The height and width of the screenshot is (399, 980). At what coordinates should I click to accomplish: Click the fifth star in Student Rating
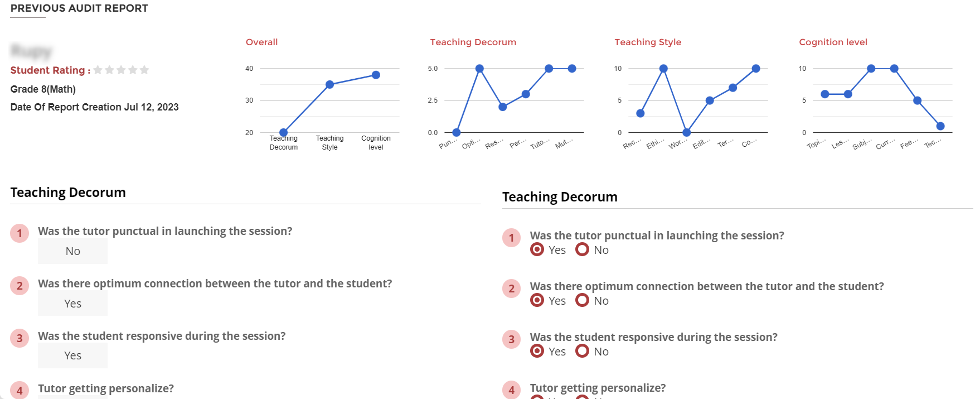[144, 70]
